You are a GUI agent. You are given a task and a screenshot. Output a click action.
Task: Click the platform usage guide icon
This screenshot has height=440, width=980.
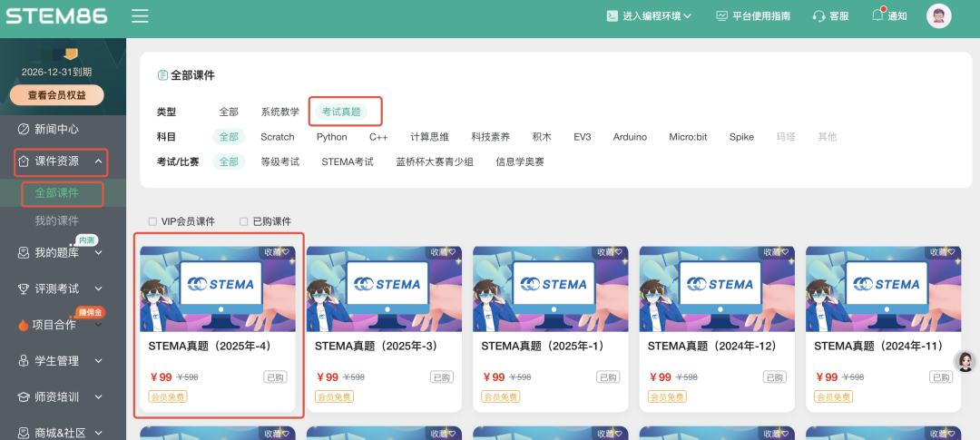tap(722, 16)
